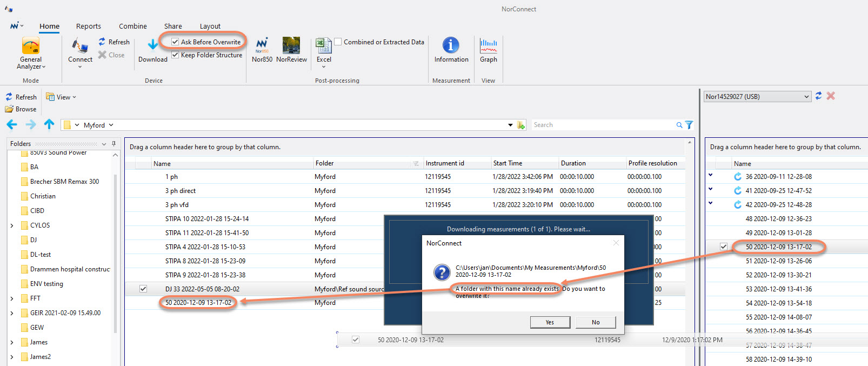Enable Combined or Extracted Data checkbox

click(x=338, y=42)
